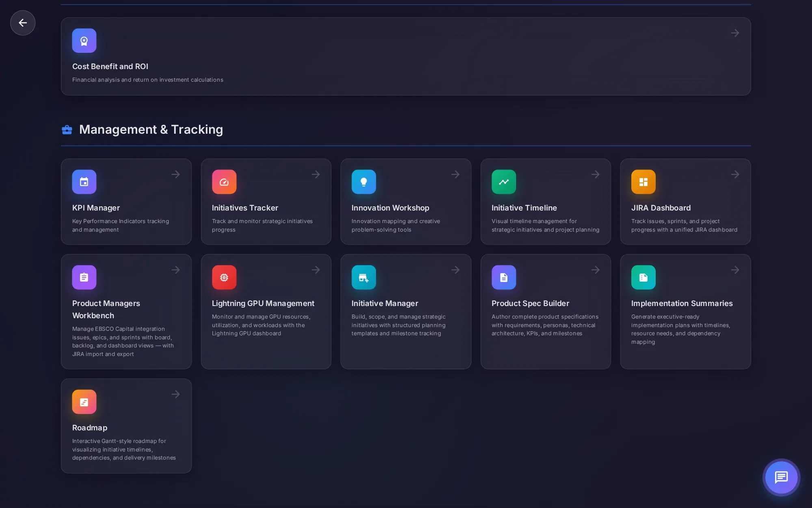Click the arrow on KPI Manager card
The width and height of the screenshot is (812, 508).
176,174
